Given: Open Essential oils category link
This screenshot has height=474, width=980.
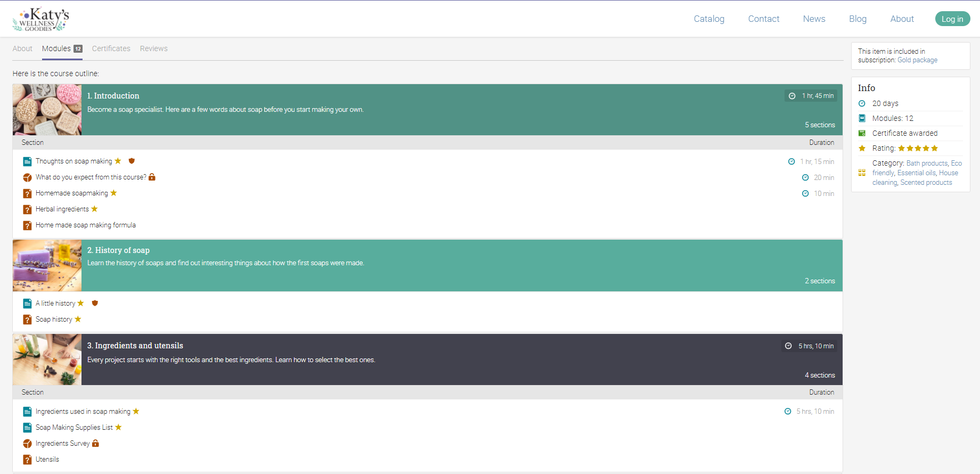Looking at the screenshot, I should [x=916, y=173].
